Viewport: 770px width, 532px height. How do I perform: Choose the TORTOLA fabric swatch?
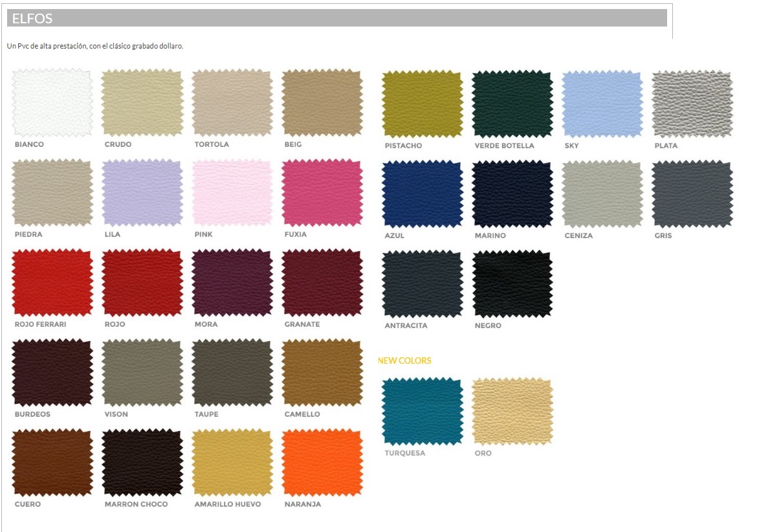[x=232, y=103]
